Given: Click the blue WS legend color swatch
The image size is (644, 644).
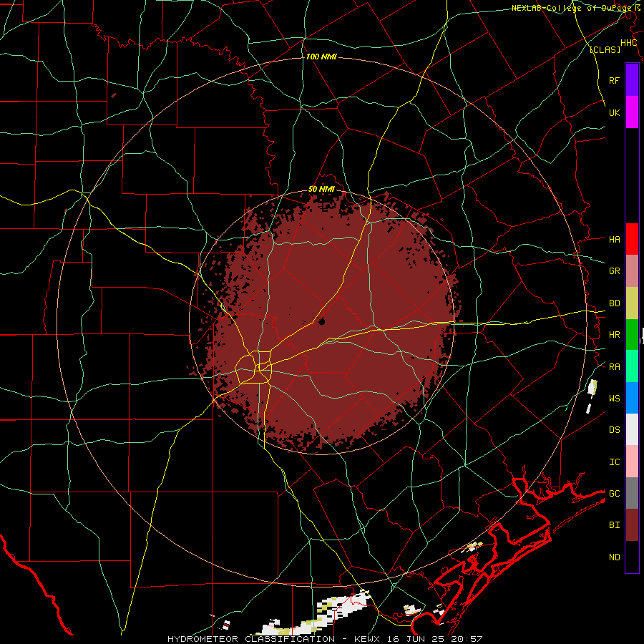Looking at the screenshot, I should [x=632, y=398].
